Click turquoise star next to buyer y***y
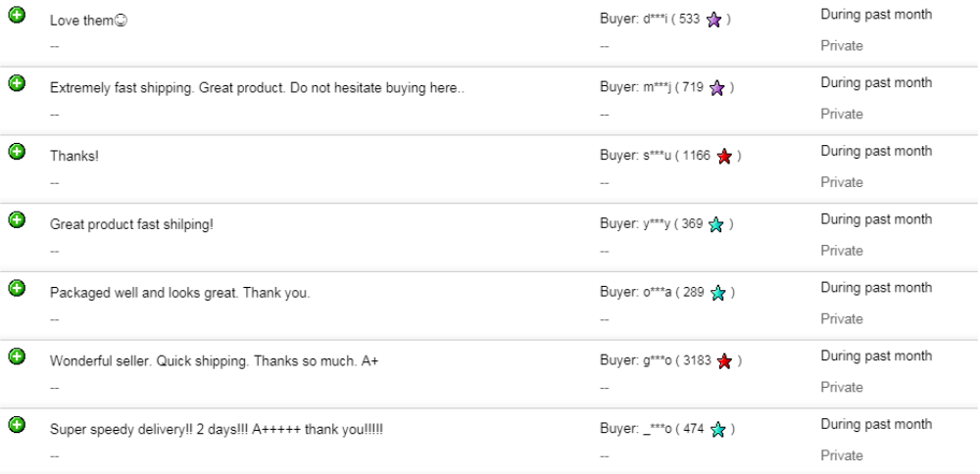This screenshot has width=980, height=474. pos(716,225)
